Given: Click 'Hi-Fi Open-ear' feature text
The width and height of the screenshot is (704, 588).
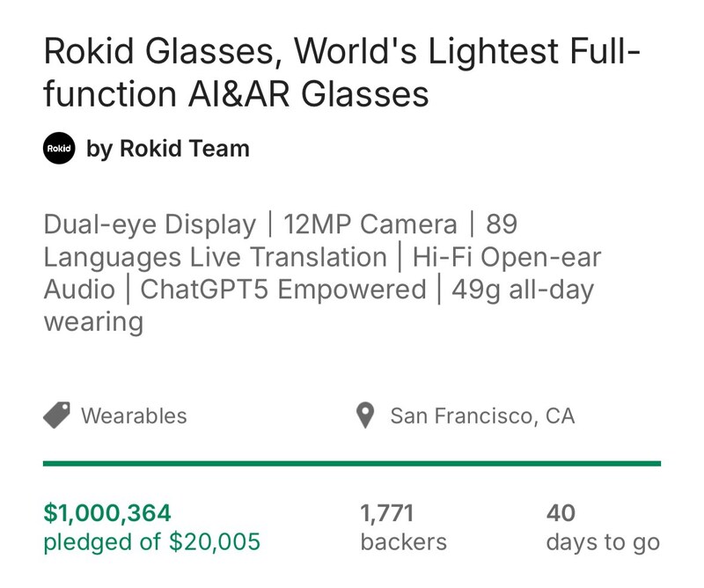Looking at the screenshot, I should (508, 257).
